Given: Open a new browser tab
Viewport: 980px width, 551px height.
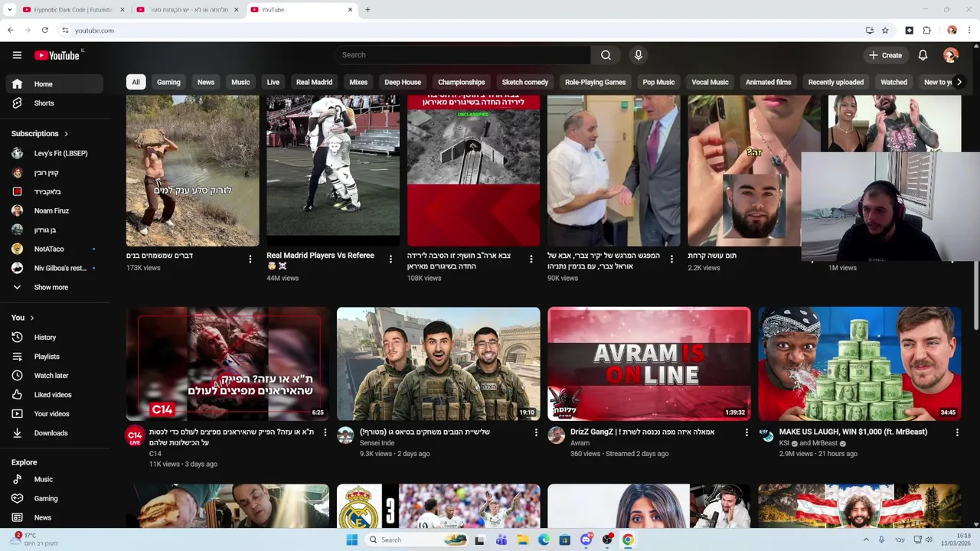Looking at the screenshot, I should pyautogui.click(x=367, y=10).
